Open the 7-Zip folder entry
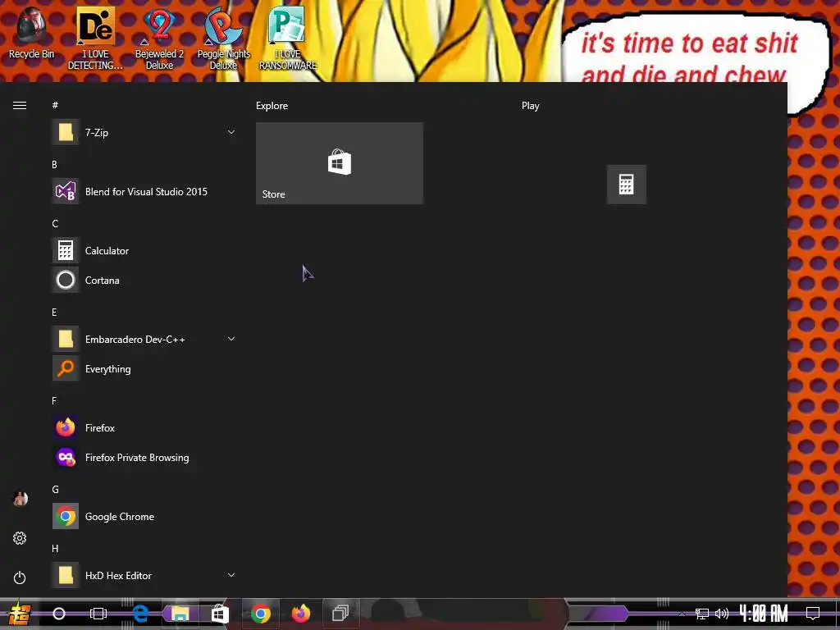The image size is (840, 630). (x=144, y=132)
